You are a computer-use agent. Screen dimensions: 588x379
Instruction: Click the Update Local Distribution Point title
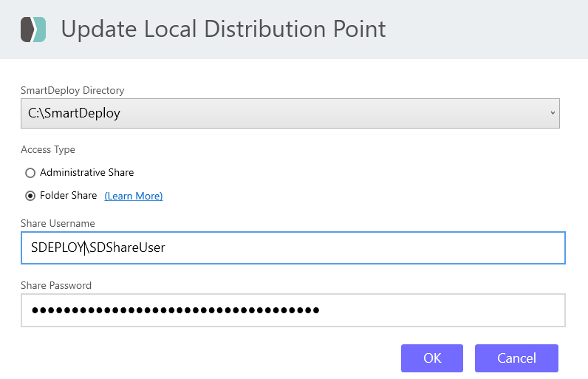[x=223, y=30]
